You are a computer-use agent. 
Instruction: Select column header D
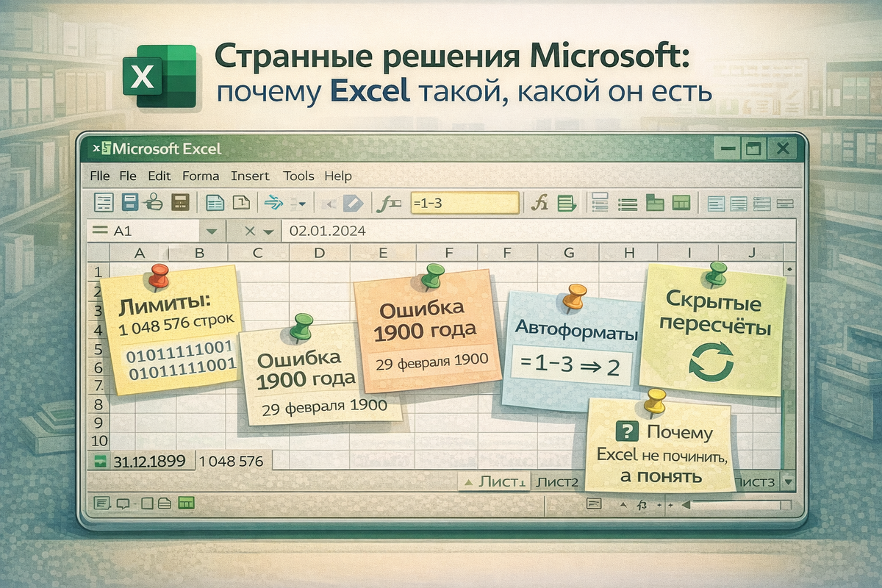click(318, 253)
